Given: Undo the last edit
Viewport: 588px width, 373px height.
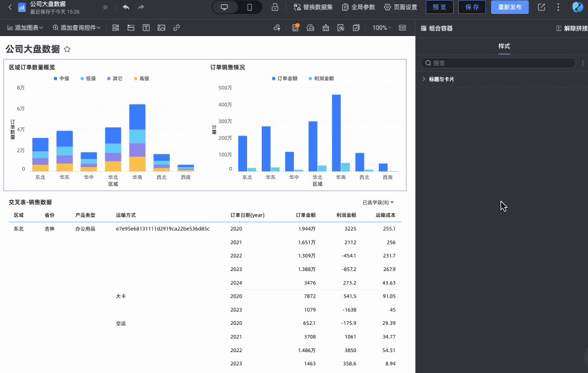Looking at the screenshot, I should pos(126,7).
